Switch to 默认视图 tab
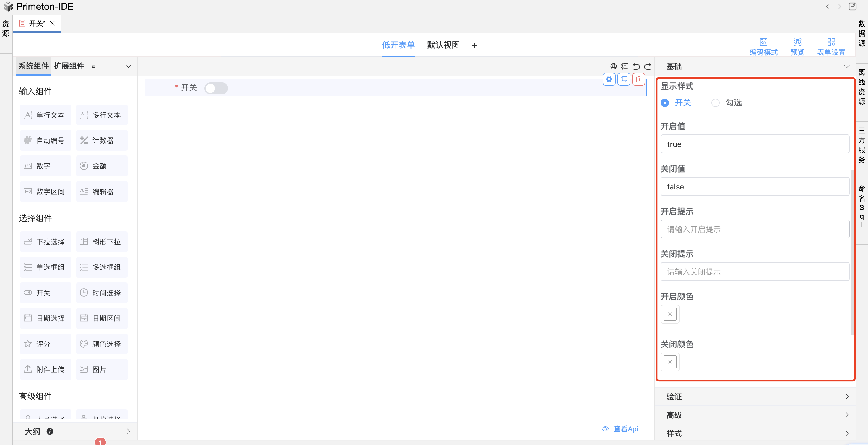Viewport: 868px width, 445px height. tap(443, 45)
